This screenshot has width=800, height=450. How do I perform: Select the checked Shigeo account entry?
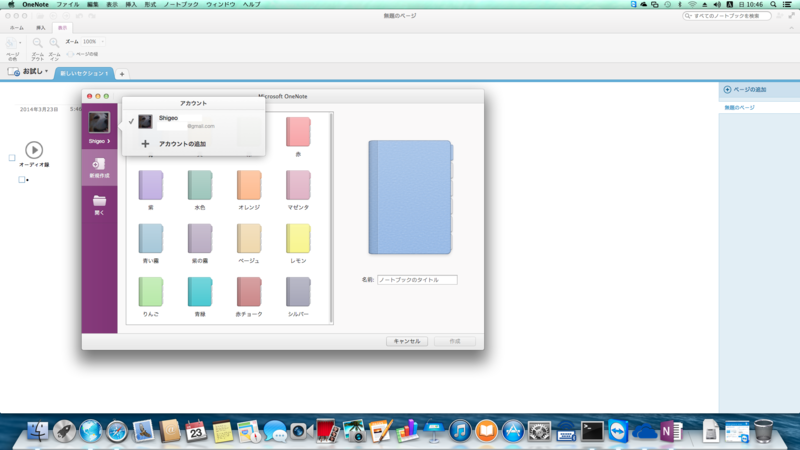[193, 121]
